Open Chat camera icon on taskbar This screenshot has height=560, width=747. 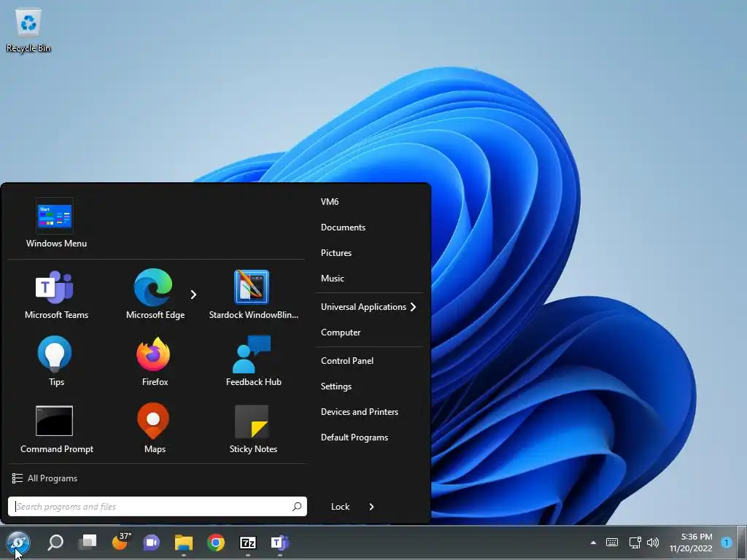click(x=152, y=542)
